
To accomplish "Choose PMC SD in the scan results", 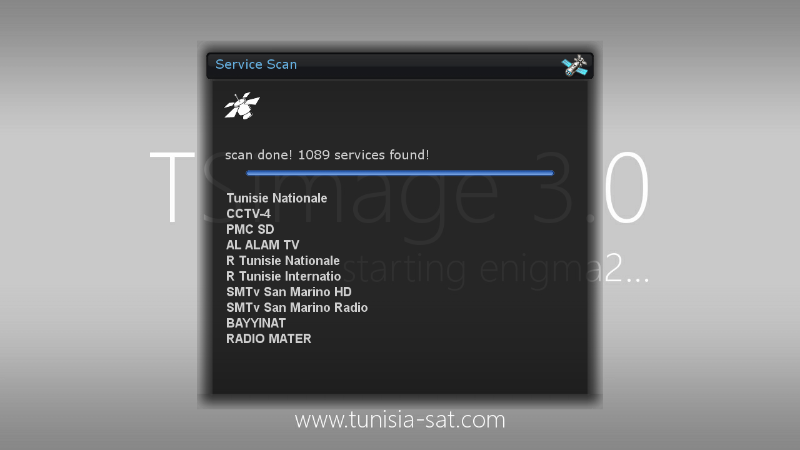I will point(250,230).
